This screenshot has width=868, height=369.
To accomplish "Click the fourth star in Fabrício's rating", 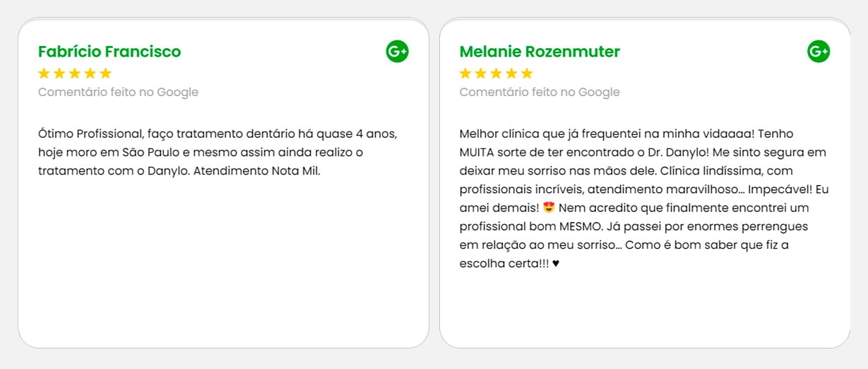I will 90,74.
